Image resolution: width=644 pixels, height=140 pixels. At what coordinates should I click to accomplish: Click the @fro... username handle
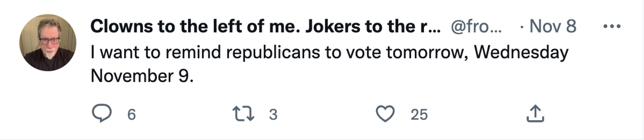pos(476,26)
